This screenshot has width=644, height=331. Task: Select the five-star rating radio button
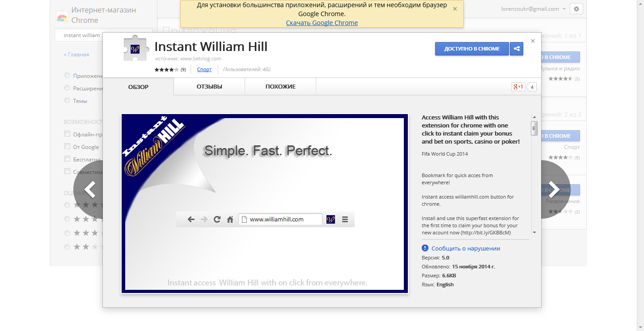point(67,205)
